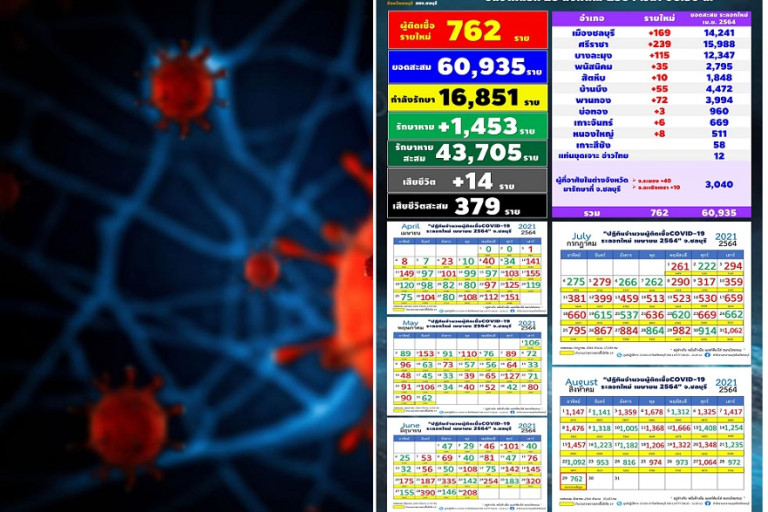The height and width of the screenshot is (512, 768).
Task: Click the July 2021 calendar title
Action: click(584, 238)
